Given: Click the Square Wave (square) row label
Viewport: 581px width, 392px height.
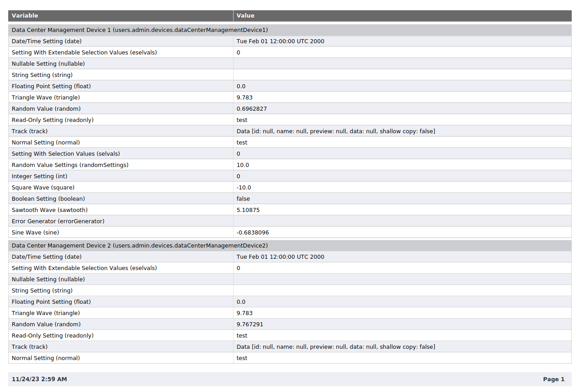Looking at the screenshot, I should 43,188.
